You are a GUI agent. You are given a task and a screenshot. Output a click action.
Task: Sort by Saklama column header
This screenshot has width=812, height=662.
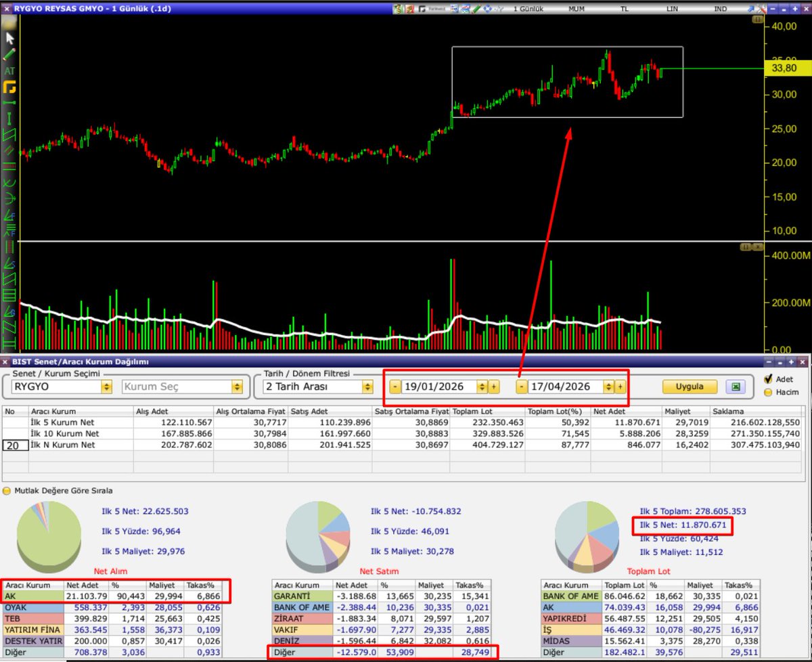tap(757, 411)
